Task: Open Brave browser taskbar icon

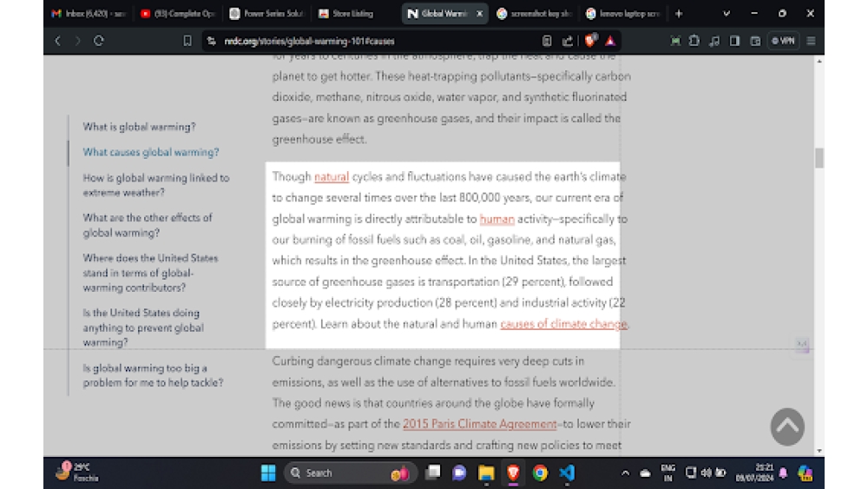Action: pos(513,473)
